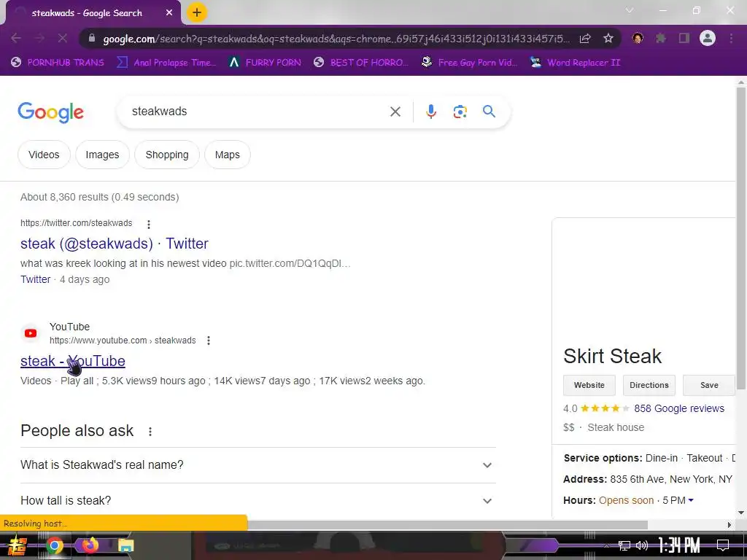Open the BEST OF HORRO... bookmark
Image resolution: width=747 pixels, height=560 pixels.
pos(361,63)
